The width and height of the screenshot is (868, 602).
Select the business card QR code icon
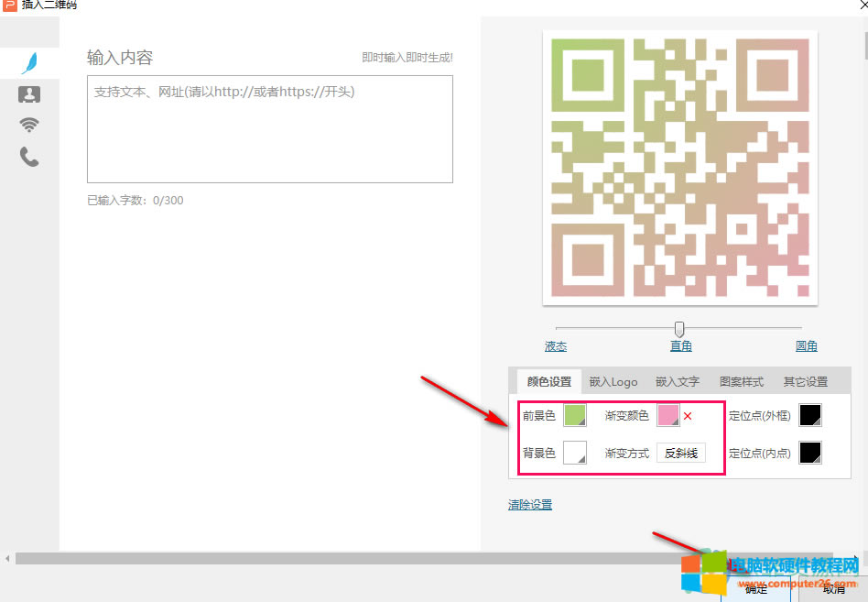pyautogui.click(x=29, y=93)
